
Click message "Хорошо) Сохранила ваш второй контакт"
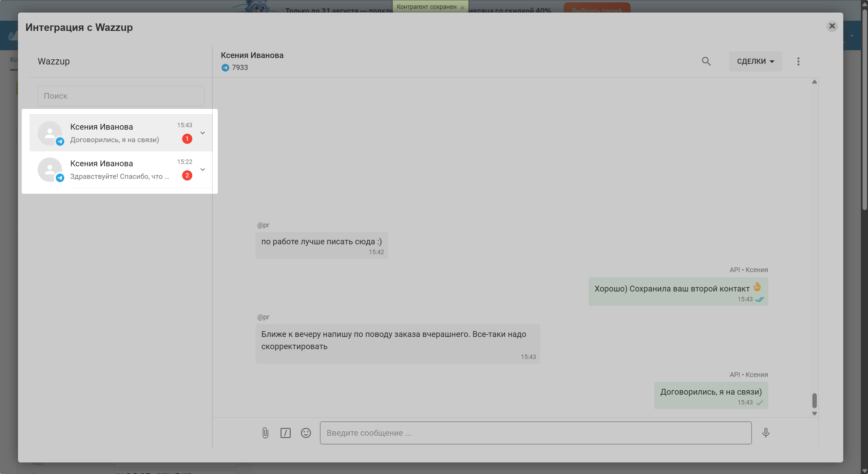678,292
